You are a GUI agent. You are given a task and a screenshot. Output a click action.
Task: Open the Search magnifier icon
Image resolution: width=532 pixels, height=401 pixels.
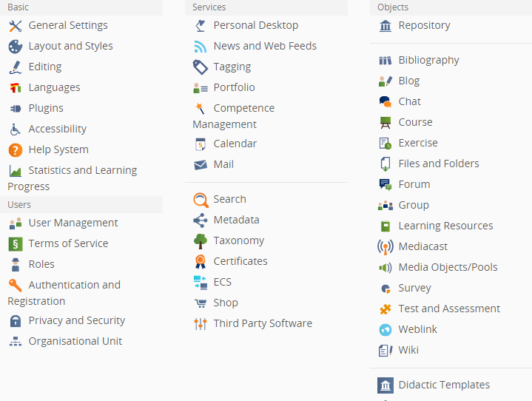[x=201, y=200]
